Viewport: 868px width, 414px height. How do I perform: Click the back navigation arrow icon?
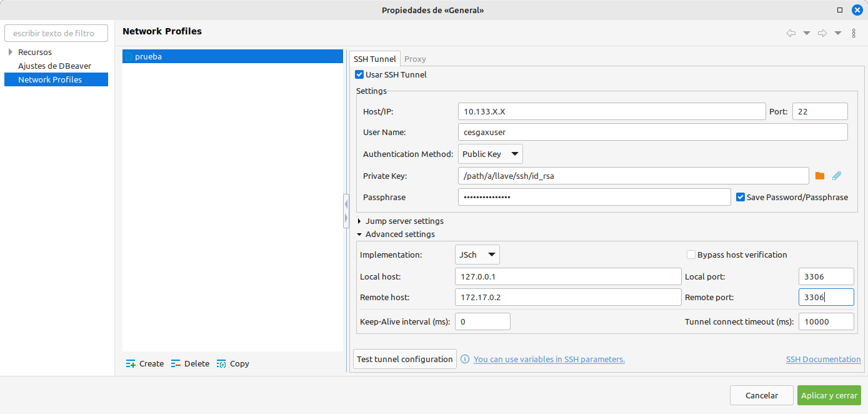(x=791, y=33)
